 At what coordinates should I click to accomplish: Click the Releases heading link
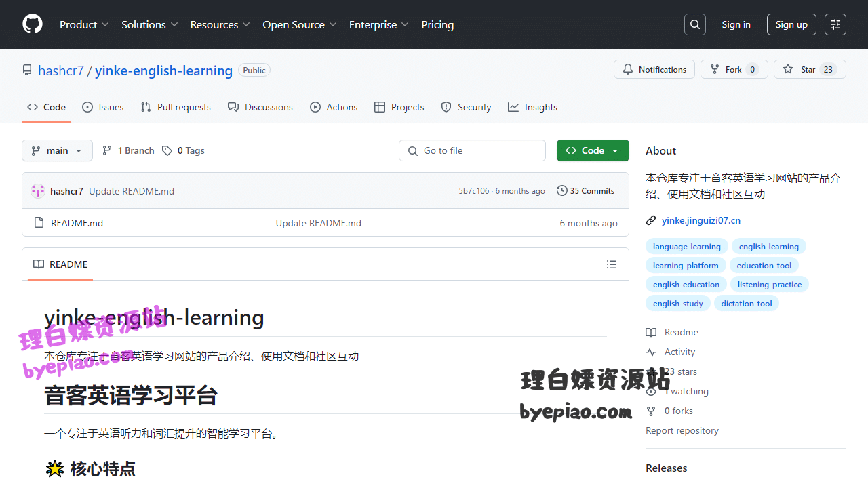pyautogui.click(x=667, y=468)
